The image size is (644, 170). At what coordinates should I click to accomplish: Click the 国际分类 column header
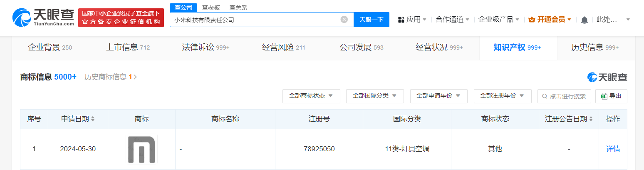407,119
